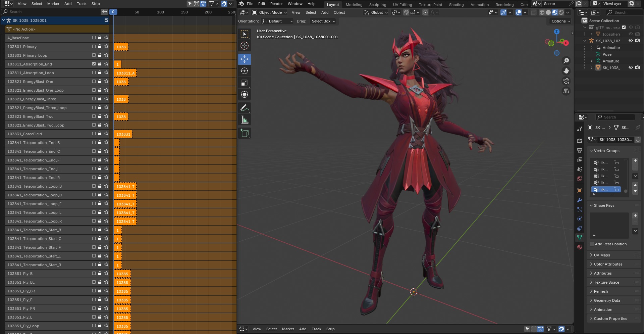Open the Render properties tab
This screenshot has width=644, height=334.
click(x=580, y=141)
